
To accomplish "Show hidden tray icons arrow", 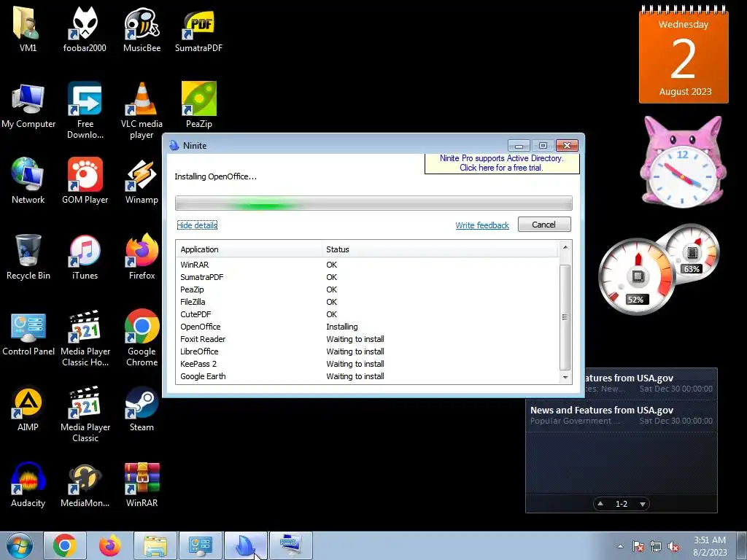I will coord(620,547).
